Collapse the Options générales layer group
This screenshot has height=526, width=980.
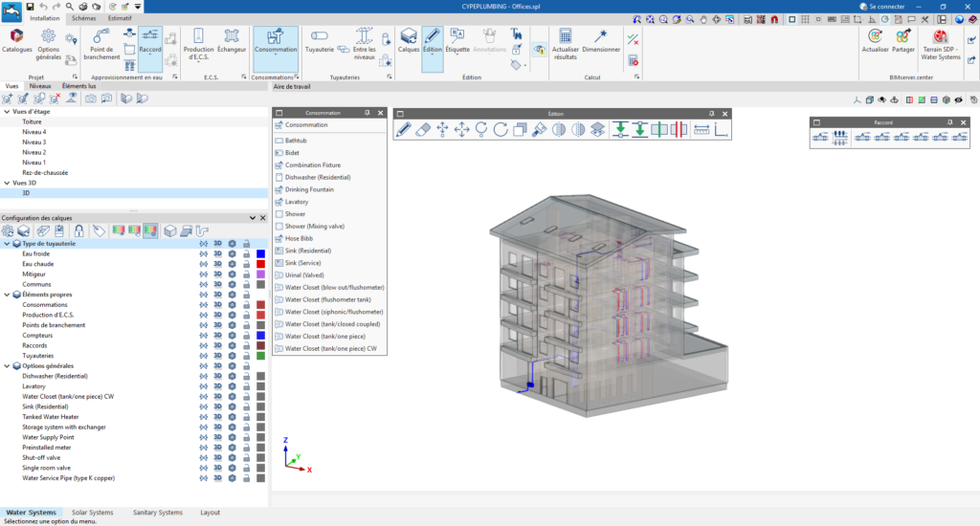(7, 365)
